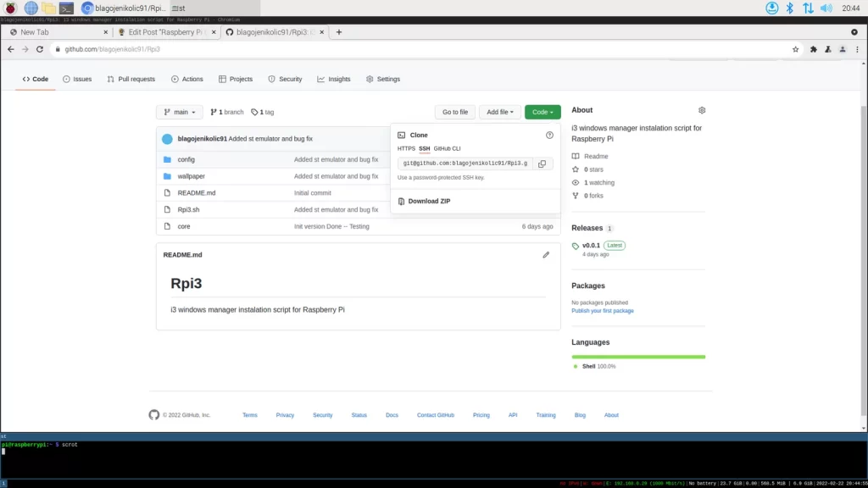The width and height of the screenshot is (868, 488).
Task: Click the Bluetooth tray icon
Action: 790,8
